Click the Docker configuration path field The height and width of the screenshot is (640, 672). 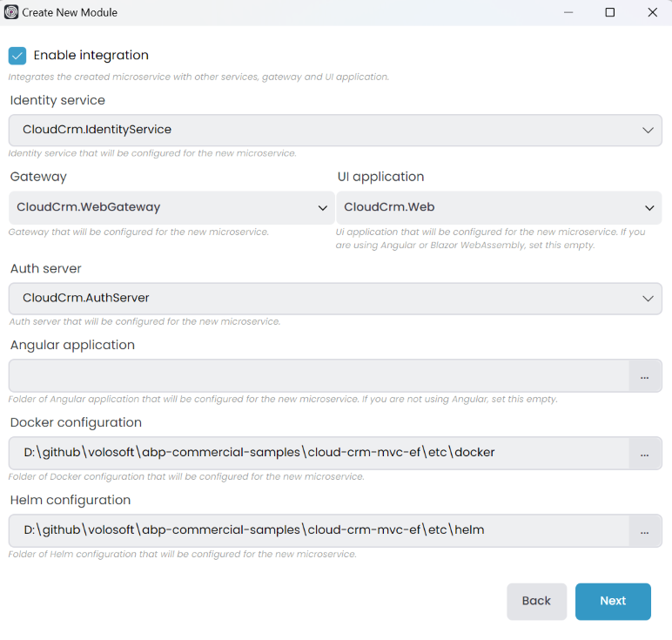pyautogui.click(x=319, y=454)
